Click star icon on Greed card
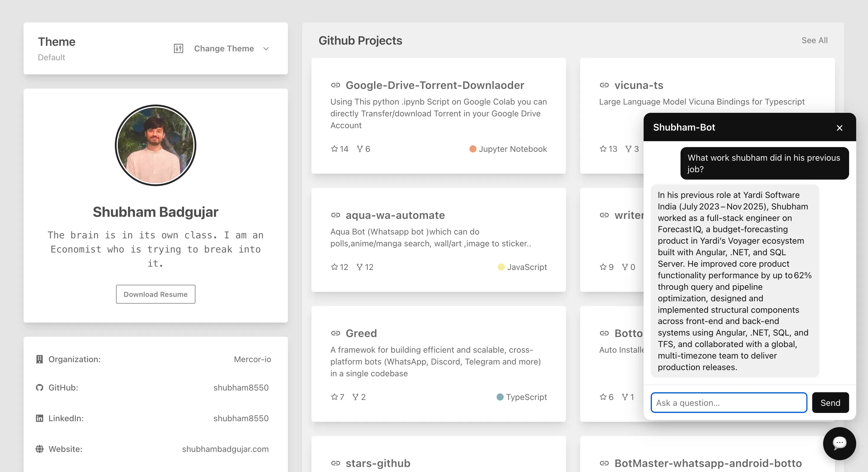This screenshot has height=472, width=868. (334, 397)
